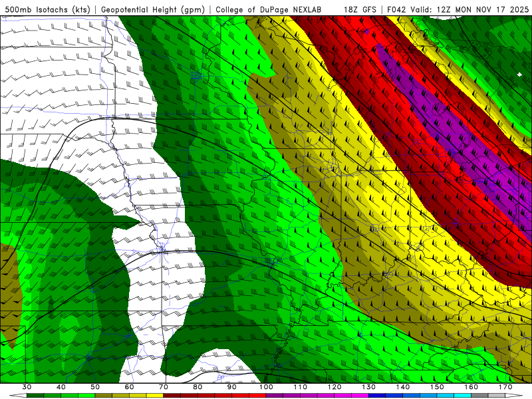
Task: Click the cyan 155–160 kt legend swatch
Action: [462, 396]
